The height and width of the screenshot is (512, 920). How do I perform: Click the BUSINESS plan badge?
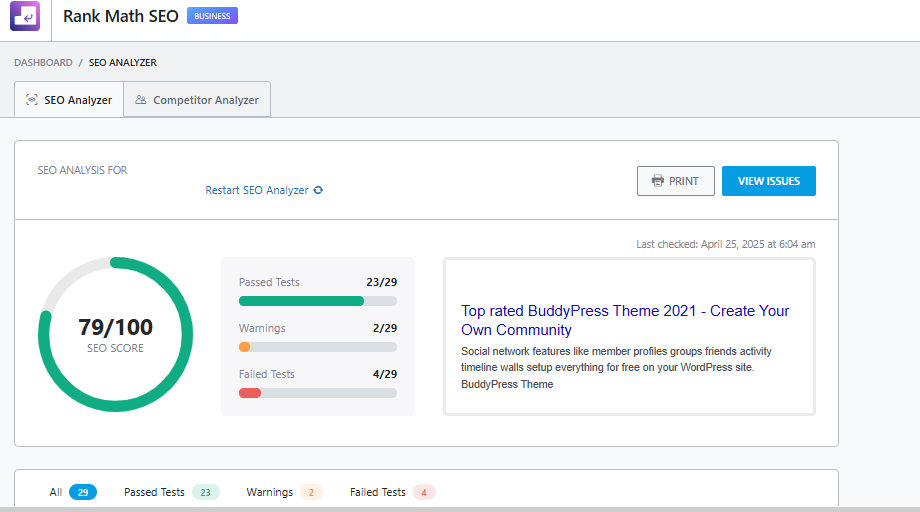[x=212, y=16]
